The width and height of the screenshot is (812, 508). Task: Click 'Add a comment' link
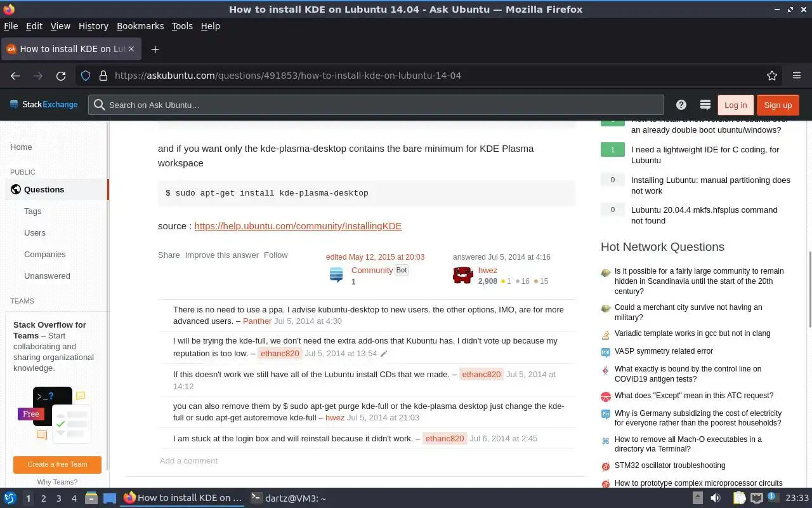click(x=188, y=461)
